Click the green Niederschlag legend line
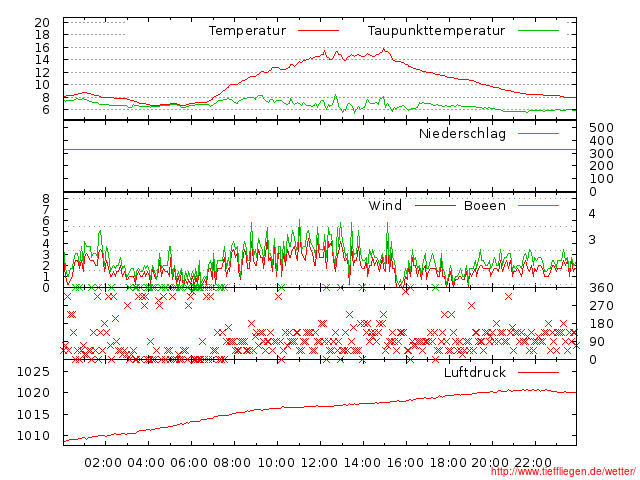Image resolution: width=640 pixels, height=480 pixels. pyautogui.click(x=538, y=133)
